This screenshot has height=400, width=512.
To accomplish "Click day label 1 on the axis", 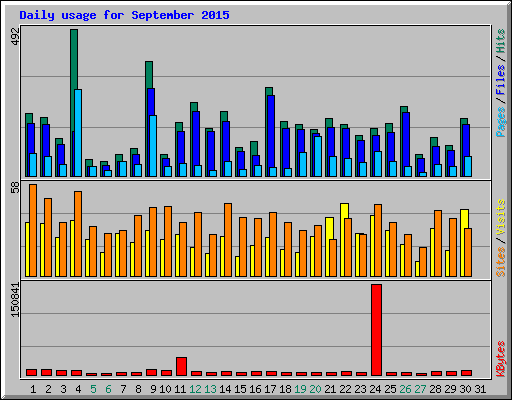I will tap(33, 389).
